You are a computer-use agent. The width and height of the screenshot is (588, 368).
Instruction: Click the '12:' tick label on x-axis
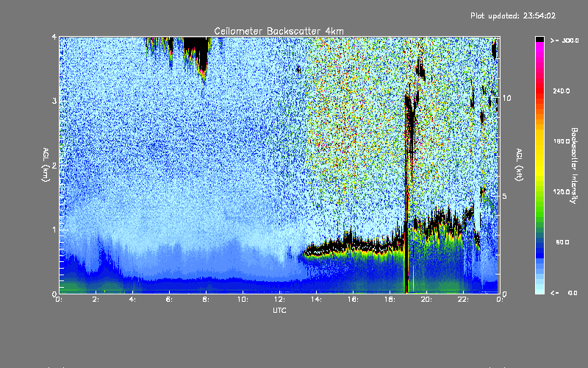(x=279, y=300)
